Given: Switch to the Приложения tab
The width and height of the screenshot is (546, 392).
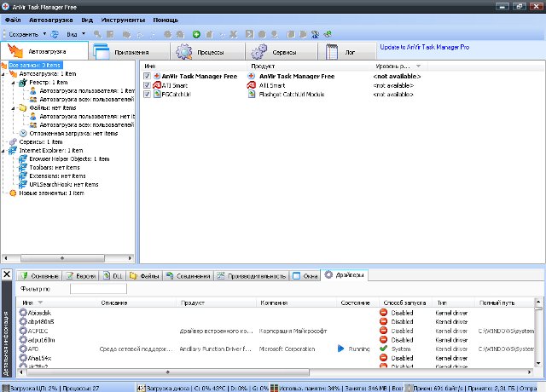Looking at the screenshot, I should tap(129, 51).
